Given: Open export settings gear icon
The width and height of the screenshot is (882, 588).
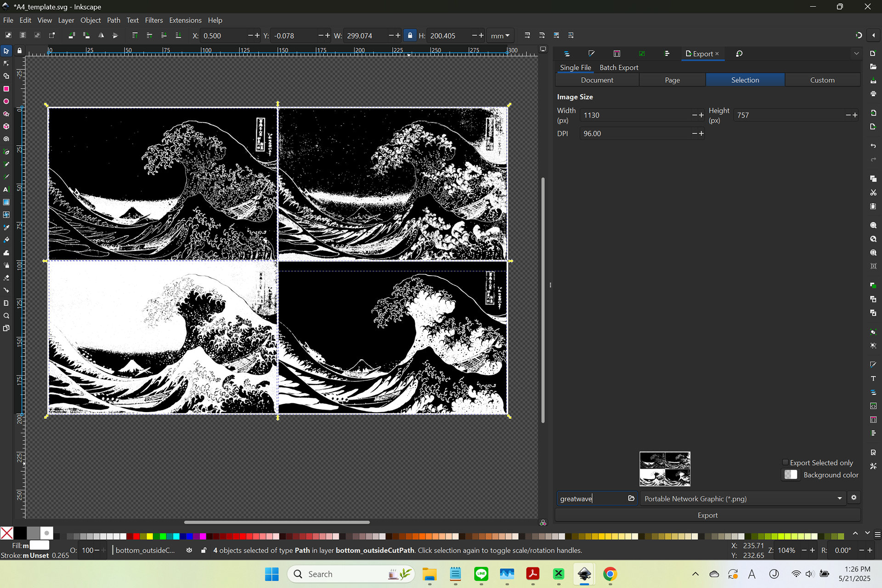Looking at the screenshot, I should point(854,498).
